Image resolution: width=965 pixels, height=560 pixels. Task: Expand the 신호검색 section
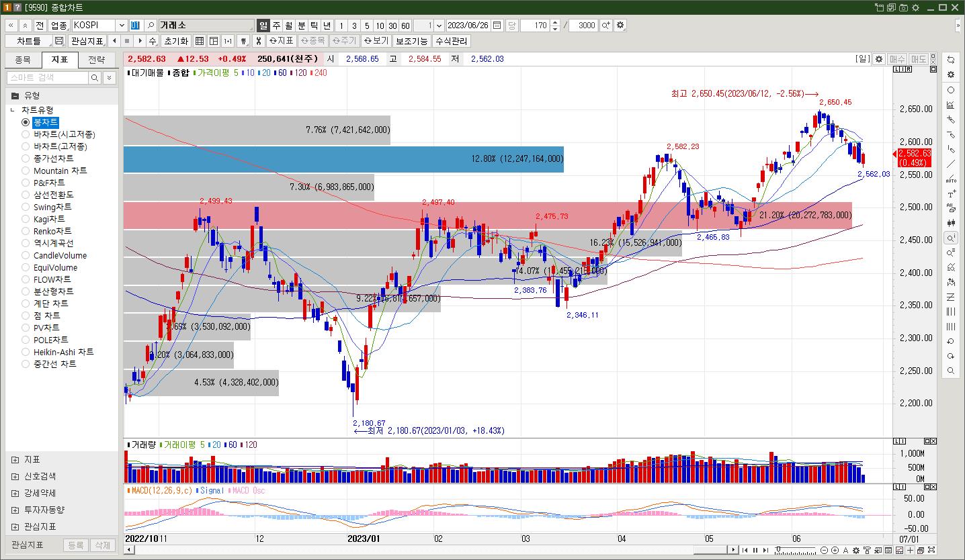15,477
